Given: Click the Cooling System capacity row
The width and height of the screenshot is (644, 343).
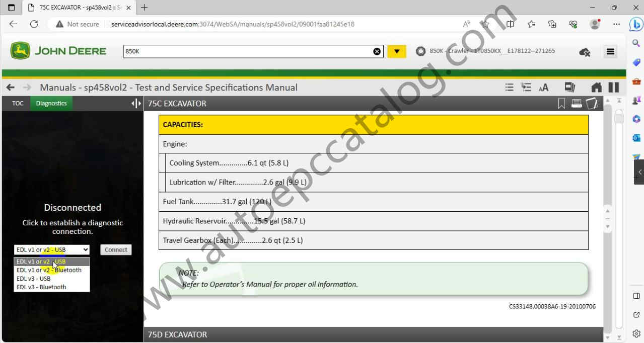Looking at the screenshot, I should coord(377,163).
